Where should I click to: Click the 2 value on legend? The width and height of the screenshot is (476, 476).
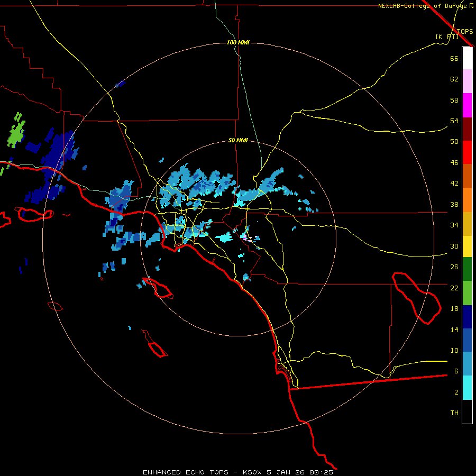coord(456,392)
